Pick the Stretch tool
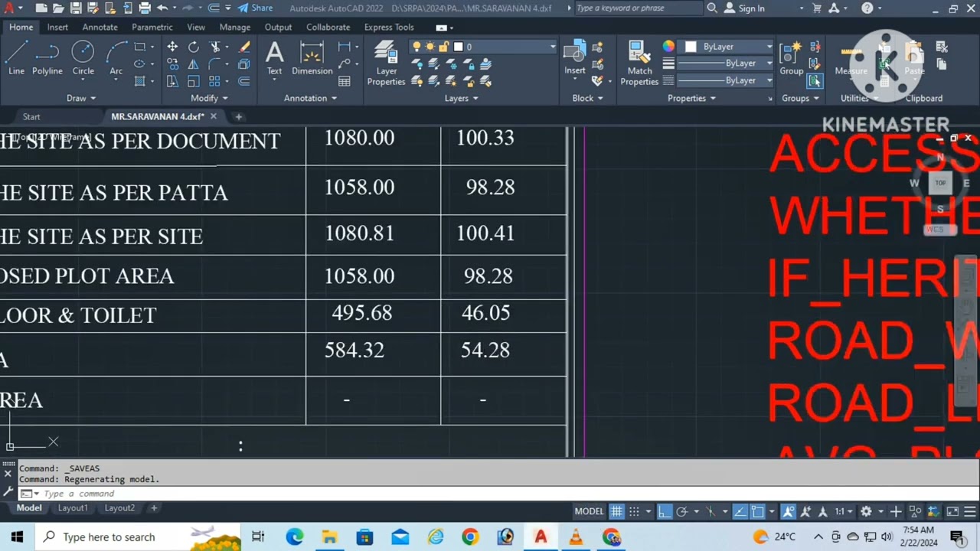The height and width of the screenshot is (551, 980). pos(172,81)
